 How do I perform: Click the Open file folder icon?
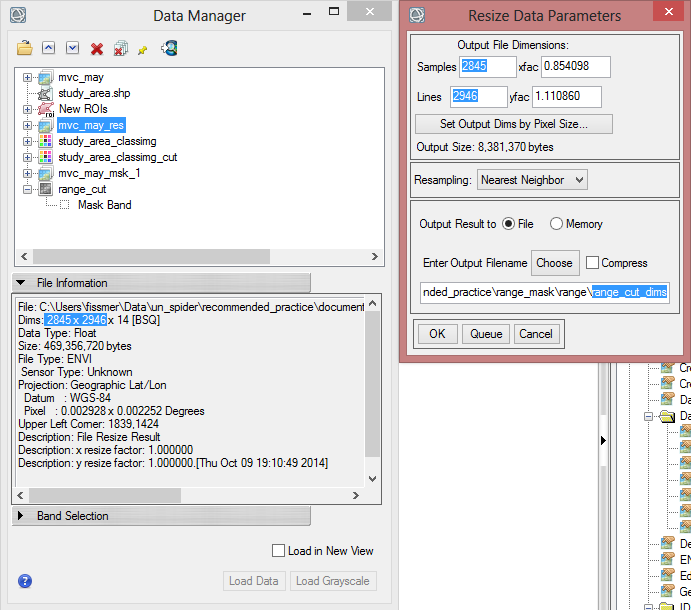point(26,48)
